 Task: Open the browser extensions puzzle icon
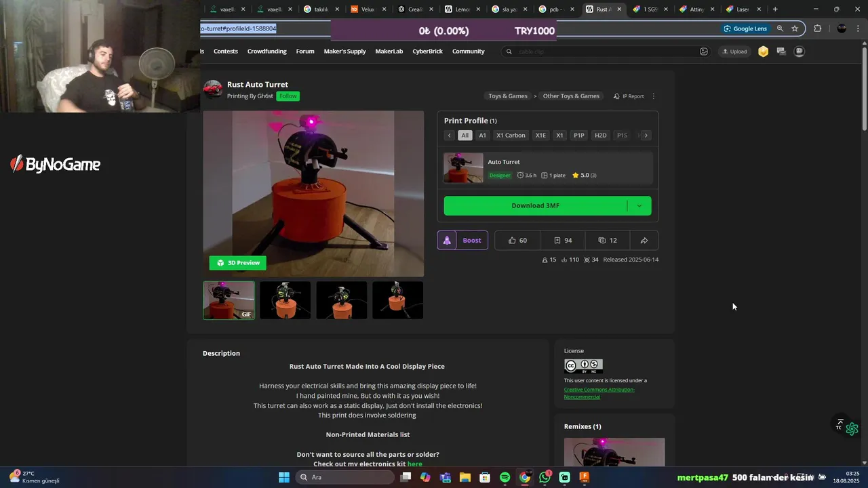[x=818, y=28]
